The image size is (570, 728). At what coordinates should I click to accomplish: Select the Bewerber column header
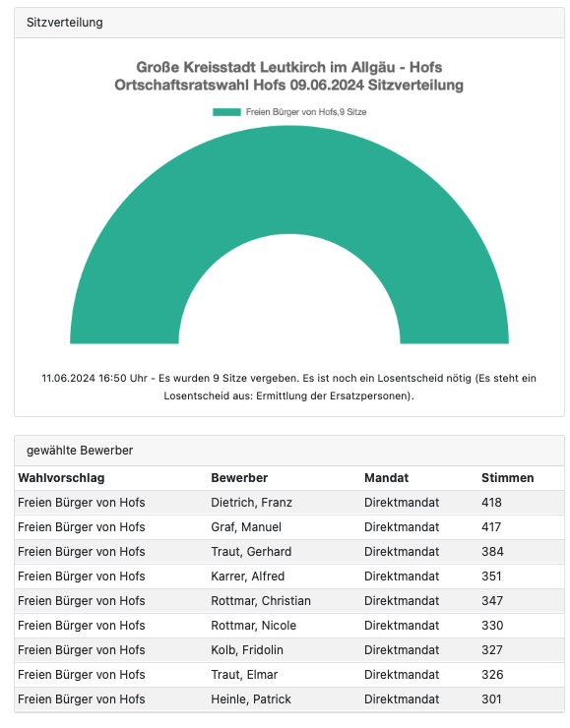[239, 478]
